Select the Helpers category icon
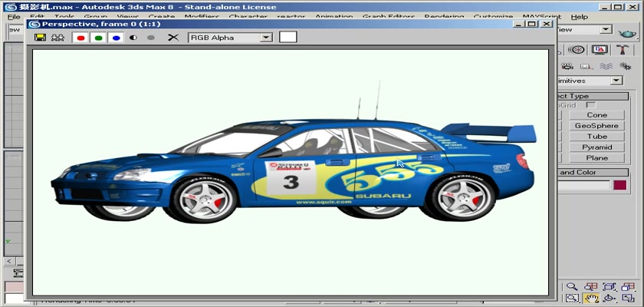The width and height of the screenshot is (644, 307). (586, 66)
